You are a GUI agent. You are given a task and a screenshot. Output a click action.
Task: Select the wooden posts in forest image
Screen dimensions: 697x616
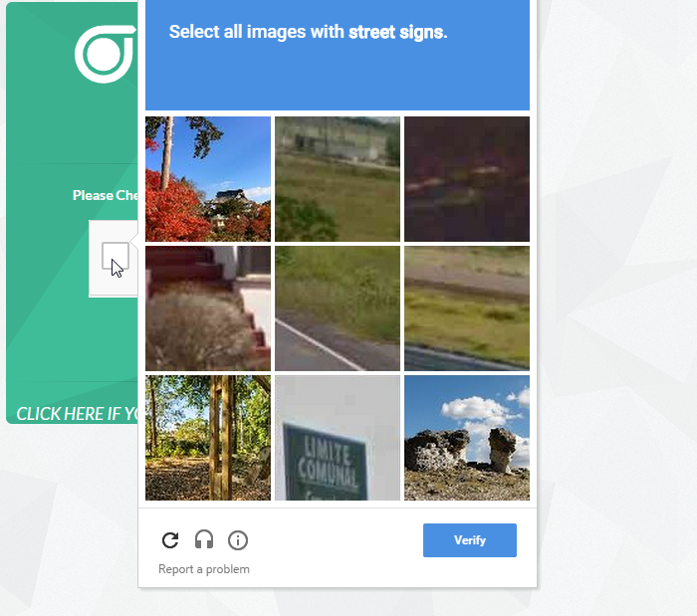click(208, 438)
